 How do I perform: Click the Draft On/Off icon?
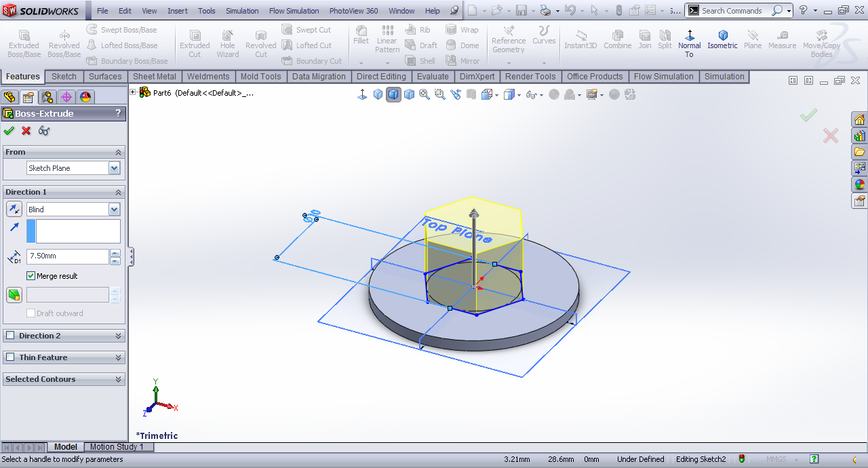coord(14,294)
